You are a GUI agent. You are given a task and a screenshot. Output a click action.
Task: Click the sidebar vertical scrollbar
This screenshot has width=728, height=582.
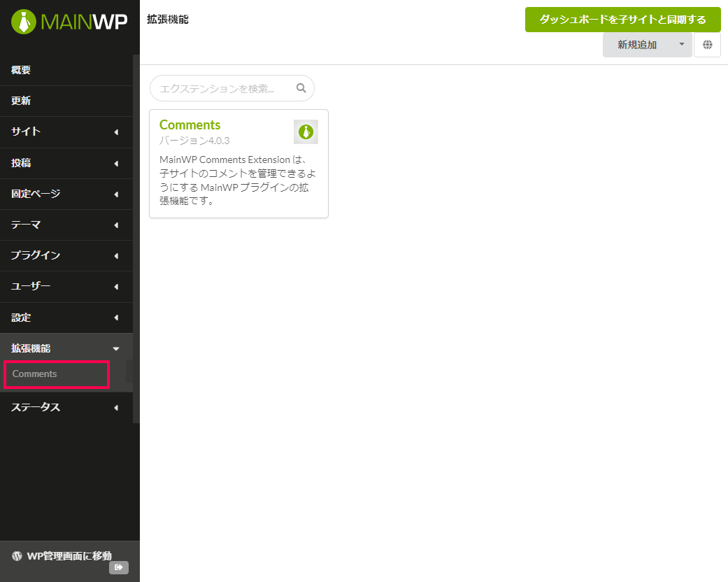136,239
